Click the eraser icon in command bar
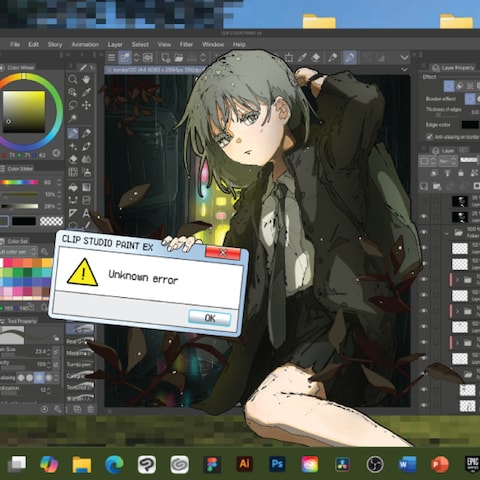 coord(316,58)
